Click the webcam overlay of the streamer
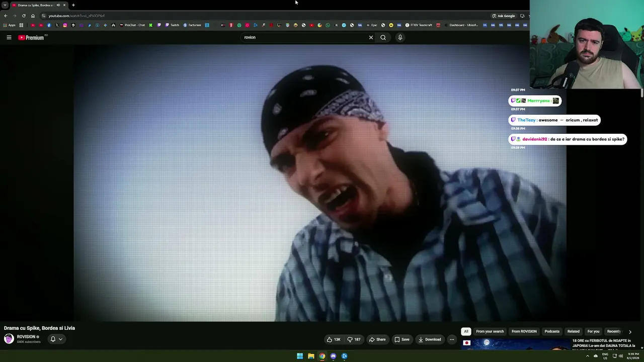 click(587, 44)
